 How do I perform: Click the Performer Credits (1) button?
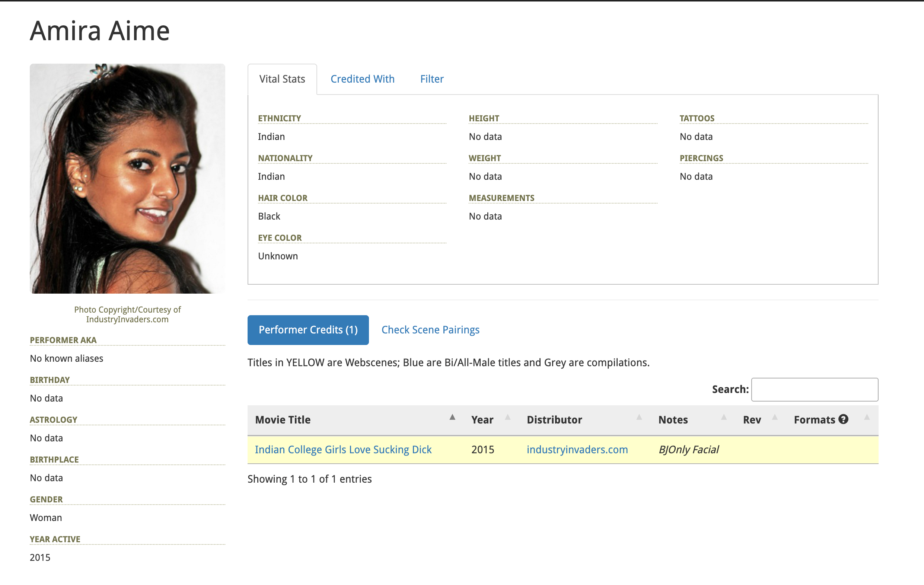[308, 330]
